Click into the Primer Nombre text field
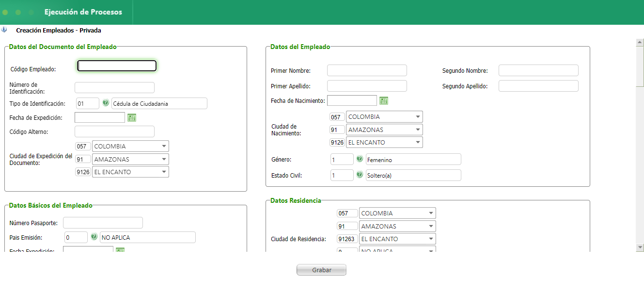644x295 pixels. tap(367, 70)
